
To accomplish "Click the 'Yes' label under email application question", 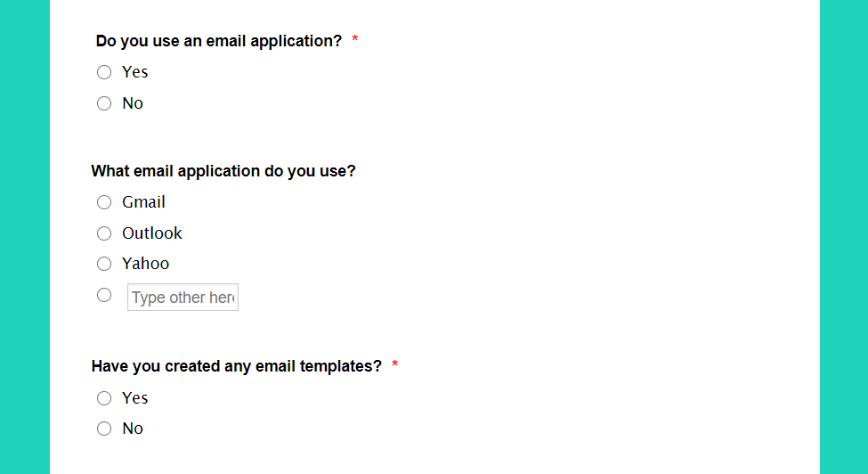I will 135,72.
